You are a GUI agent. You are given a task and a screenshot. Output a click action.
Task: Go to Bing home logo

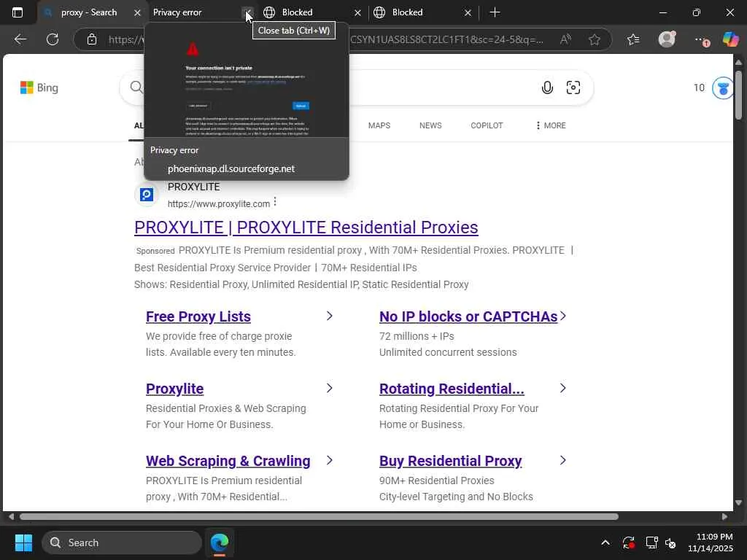(x=39, y=87)
